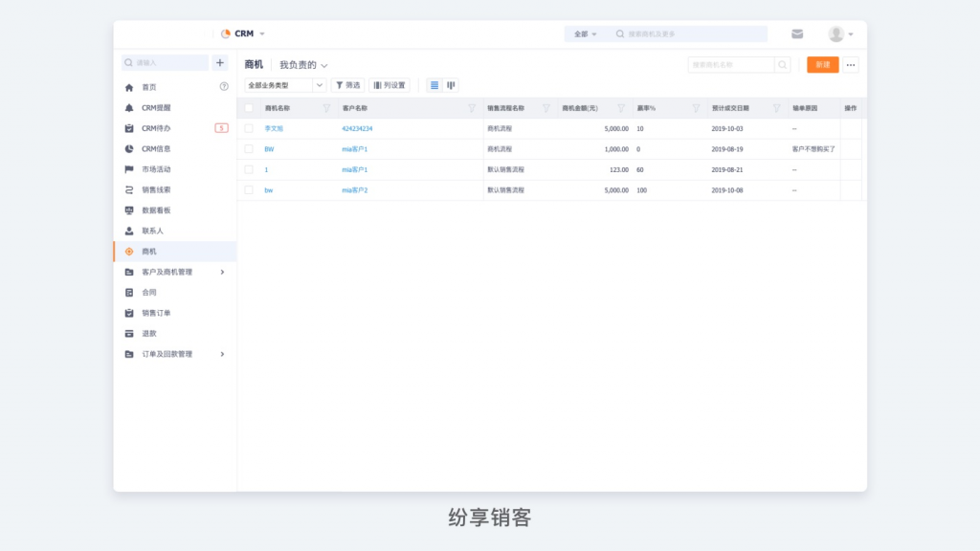
Task: Open mia客户1 link in BW row
Action: (x=354, y=148)
